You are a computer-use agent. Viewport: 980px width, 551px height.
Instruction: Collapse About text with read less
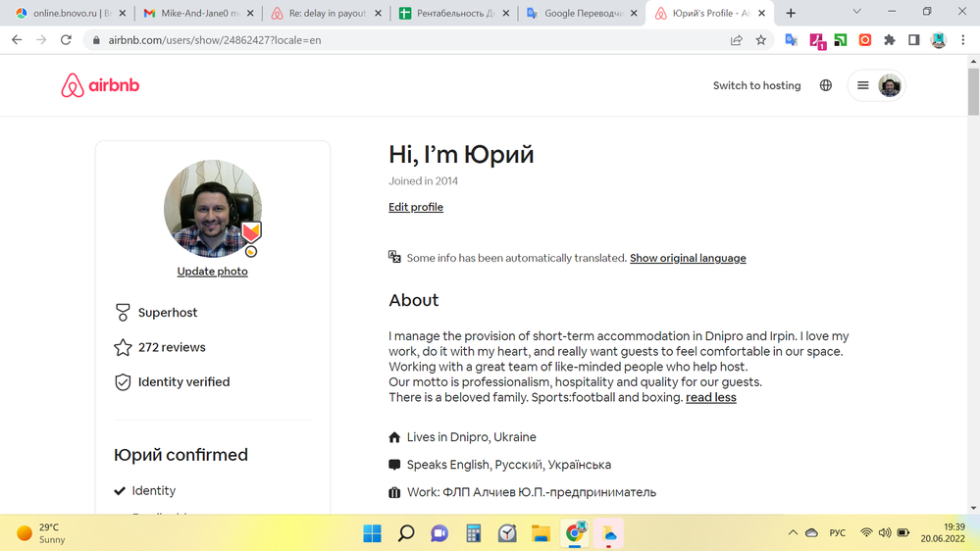click(x=710, y=398)
